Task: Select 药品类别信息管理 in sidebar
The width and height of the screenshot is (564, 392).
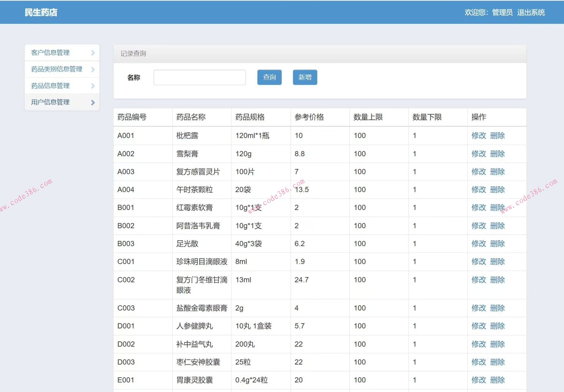Action: pyautogui.click(x=57, y=69)
